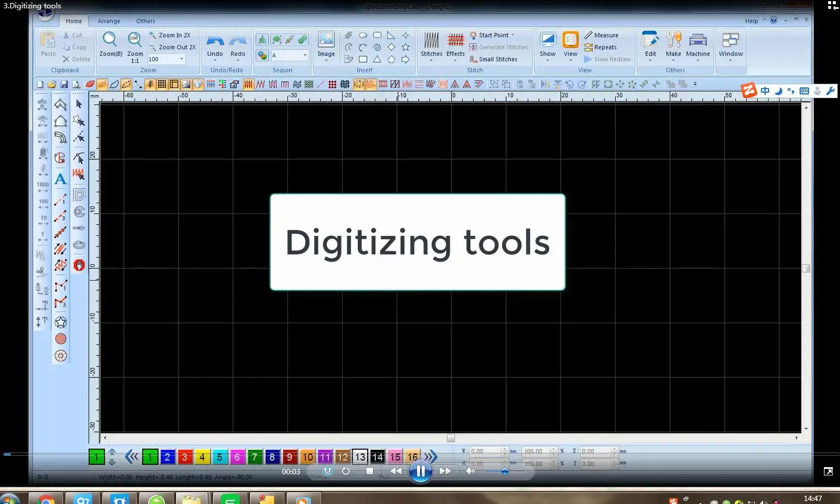Rewind the video

click(396, 471)
